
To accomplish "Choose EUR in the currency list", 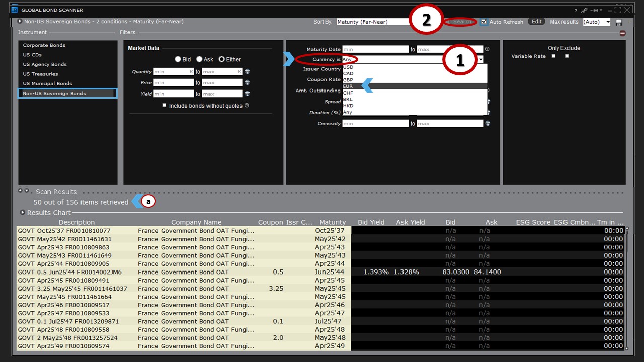I will (x=348, y=86).
